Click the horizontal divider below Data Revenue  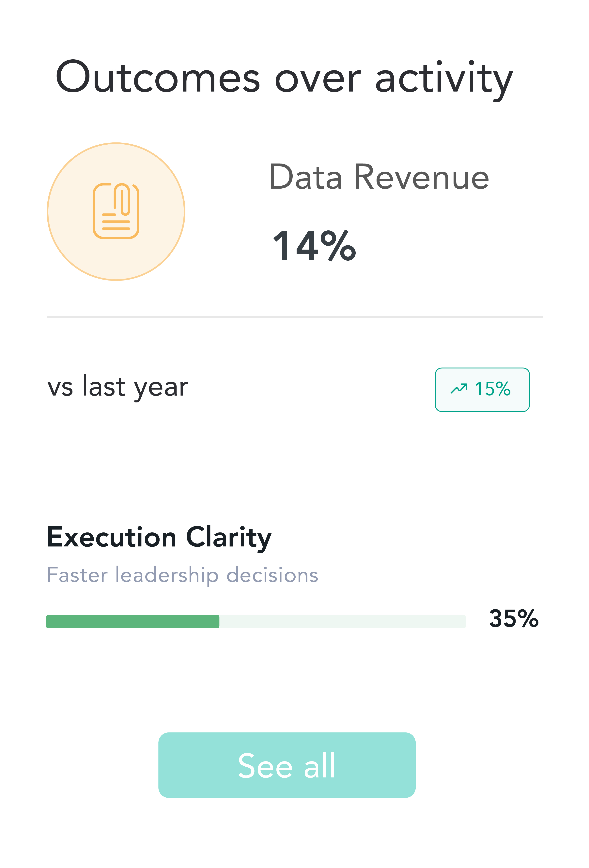click(295, 317)
